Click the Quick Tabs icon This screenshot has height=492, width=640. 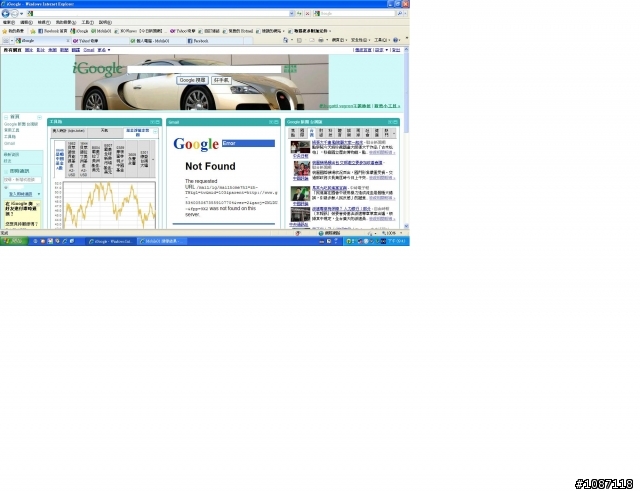[6, 41]
